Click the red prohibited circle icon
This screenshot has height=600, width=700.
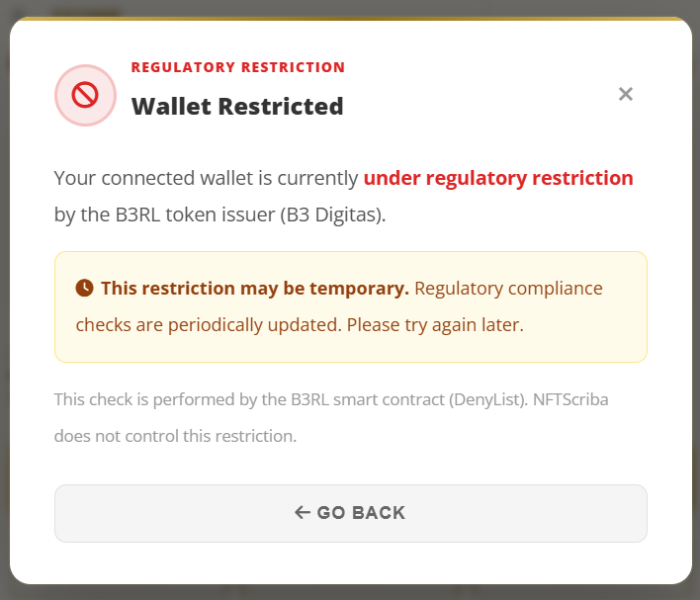tap(85, 95)
